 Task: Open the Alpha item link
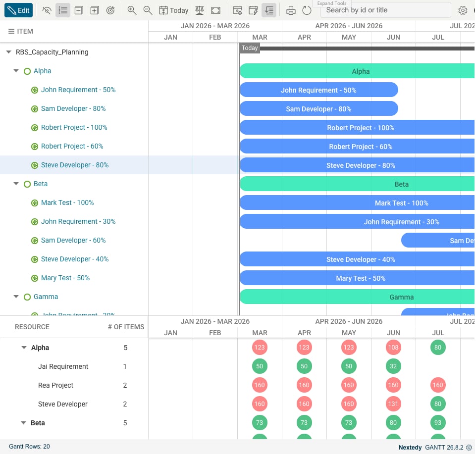(x=42, y=71)
